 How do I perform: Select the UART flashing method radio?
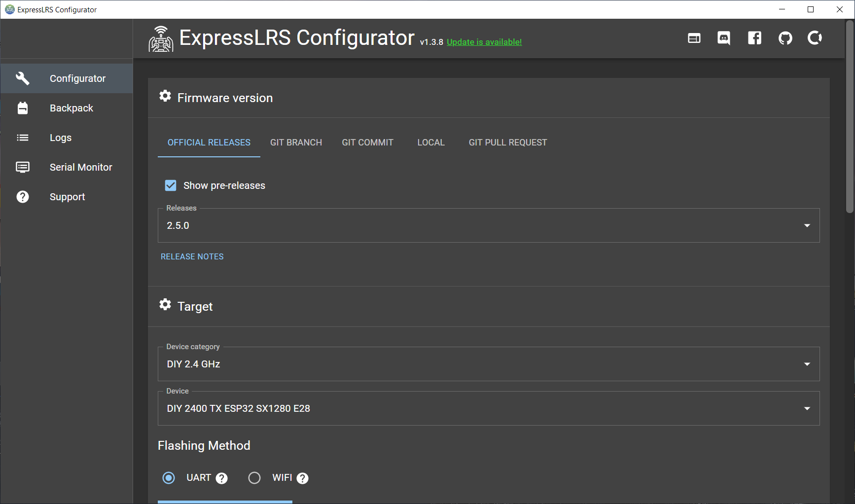169,478
